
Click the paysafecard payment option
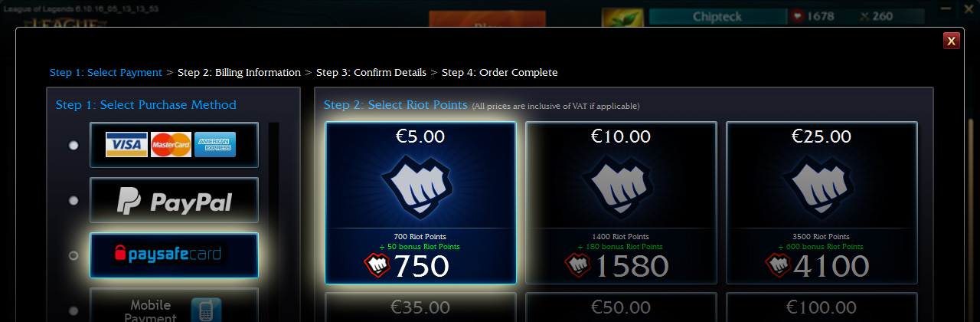[x=174, y=255]
